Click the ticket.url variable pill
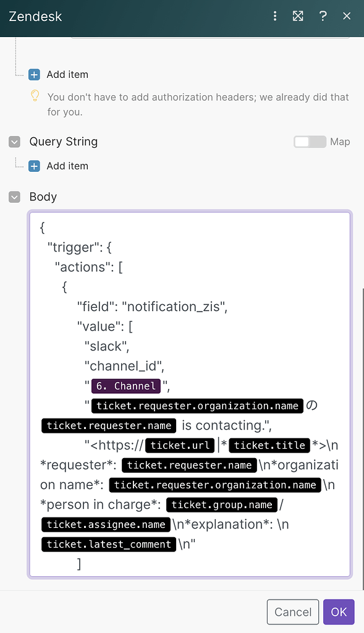This screenshot has width=364, height=633. tap(180, 445)
